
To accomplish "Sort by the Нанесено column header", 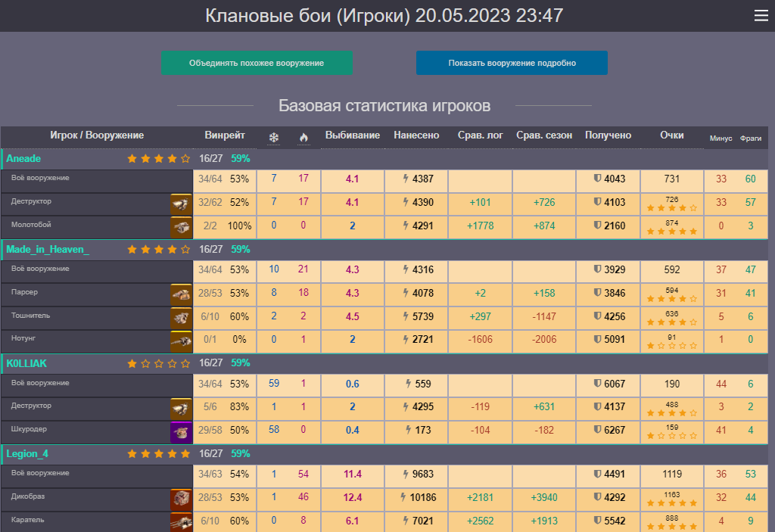I will coord(416,135).
